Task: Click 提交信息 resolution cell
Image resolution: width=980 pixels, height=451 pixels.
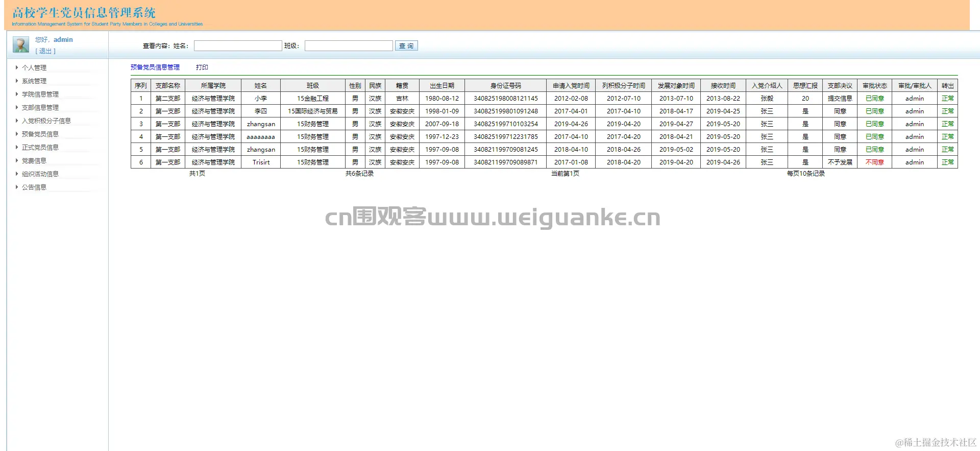Action: point(840,99)
